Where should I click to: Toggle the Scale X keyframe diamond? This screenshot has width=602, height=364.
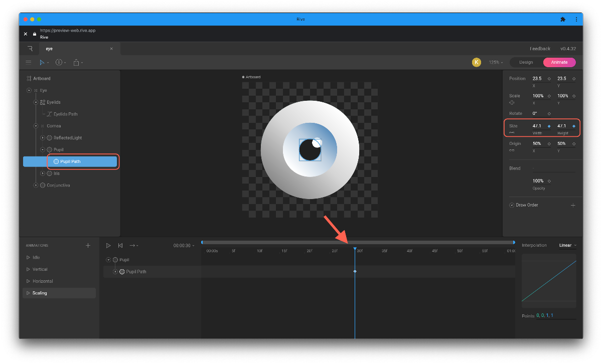tap(549, 96)
